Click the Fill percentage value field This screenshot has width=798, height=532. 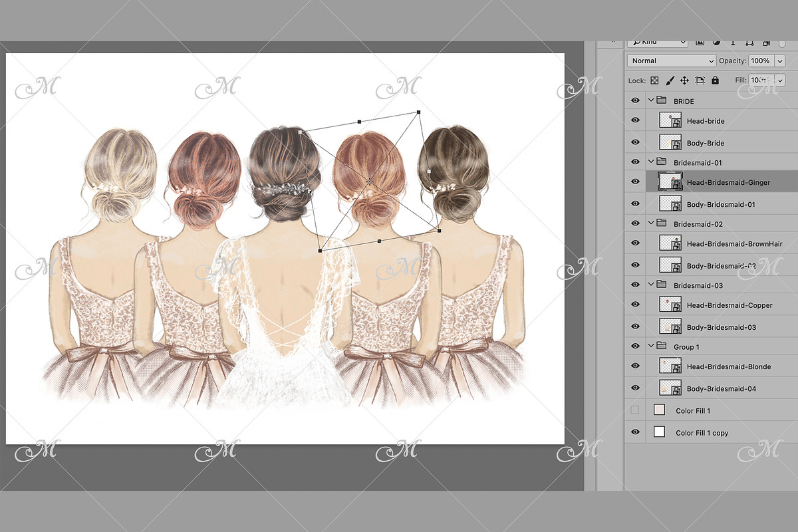pos(761,80)
